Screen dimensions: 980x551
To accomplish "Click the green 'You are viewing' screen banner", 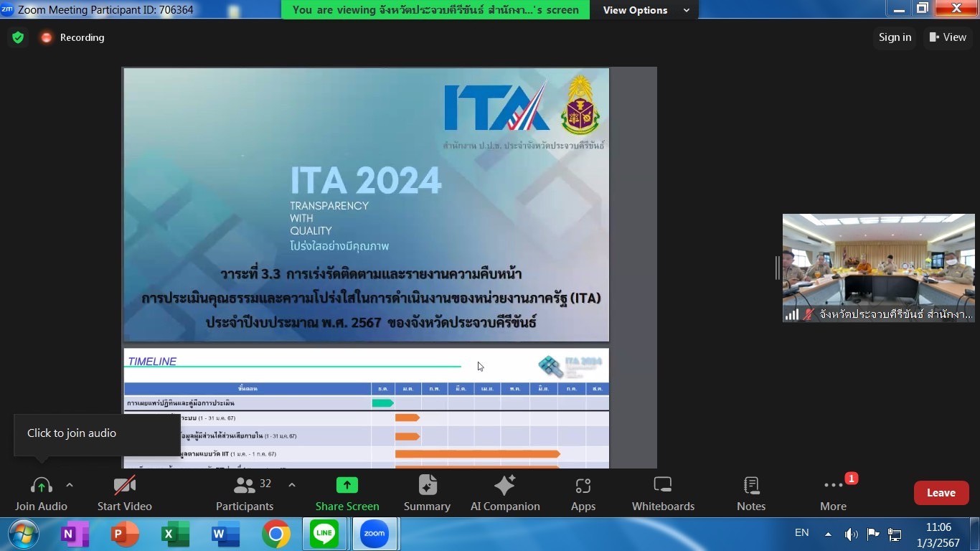I will [435, 10].
